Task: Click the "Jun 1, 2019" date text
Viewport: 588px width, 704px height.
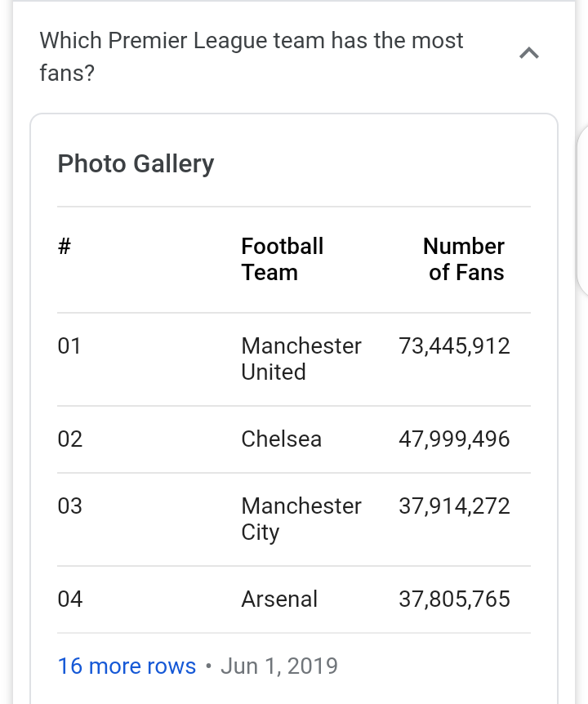Action: (x=278, y=666)
